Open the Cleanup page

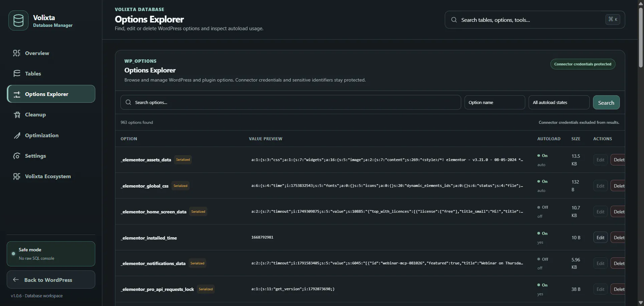51,115
